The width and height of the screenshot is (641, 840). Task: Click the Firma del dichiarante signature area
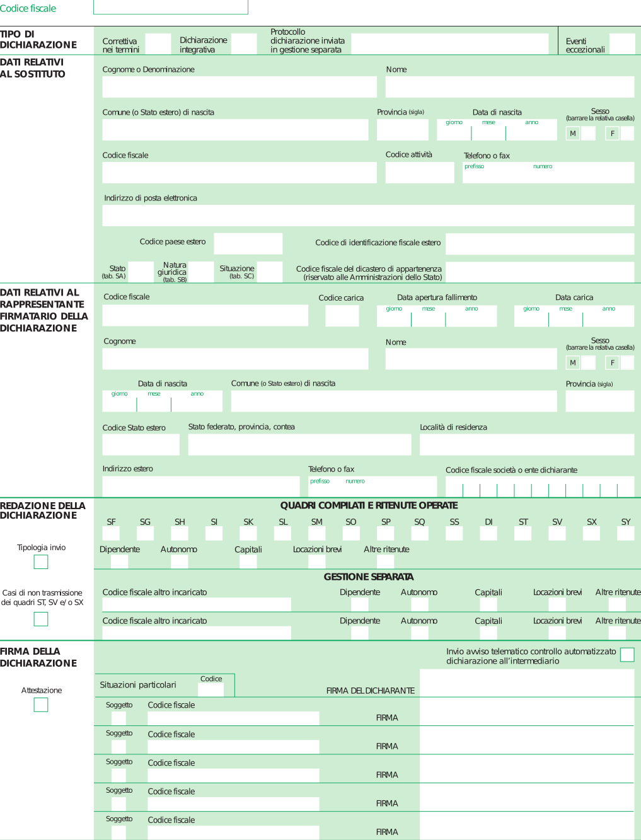[526, 682]
